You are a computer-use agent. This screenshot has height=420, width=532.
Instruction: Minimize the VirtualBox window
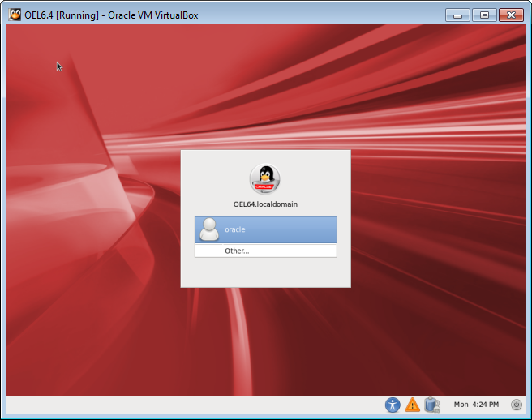(x=457, y=15)
